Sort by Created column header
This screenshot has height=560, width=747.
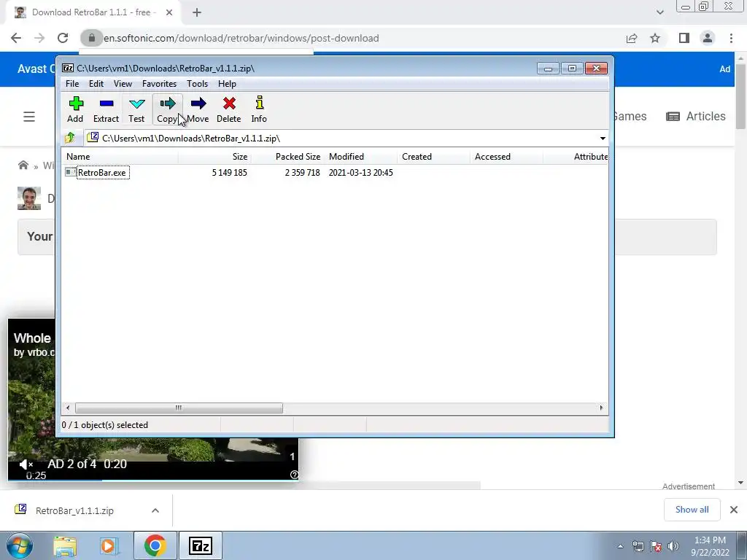pyautogui.click(x=433, y=157)
